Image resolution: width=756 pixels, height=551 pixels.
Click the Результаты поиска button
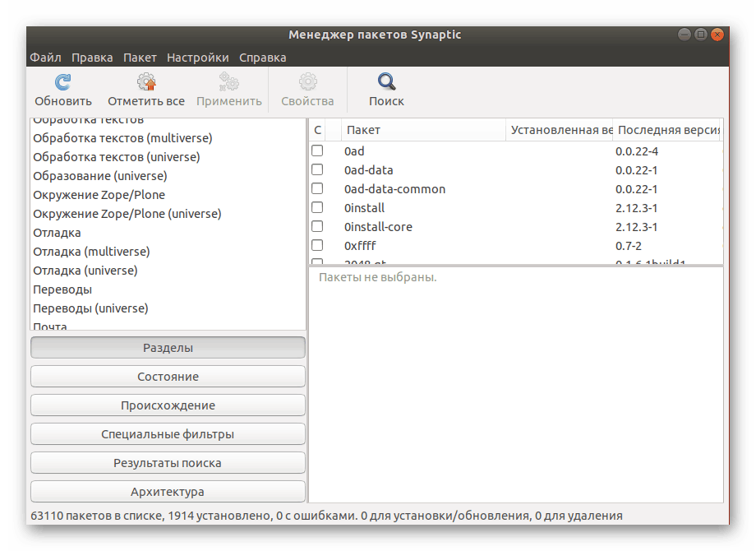click(x=168, y=463)
